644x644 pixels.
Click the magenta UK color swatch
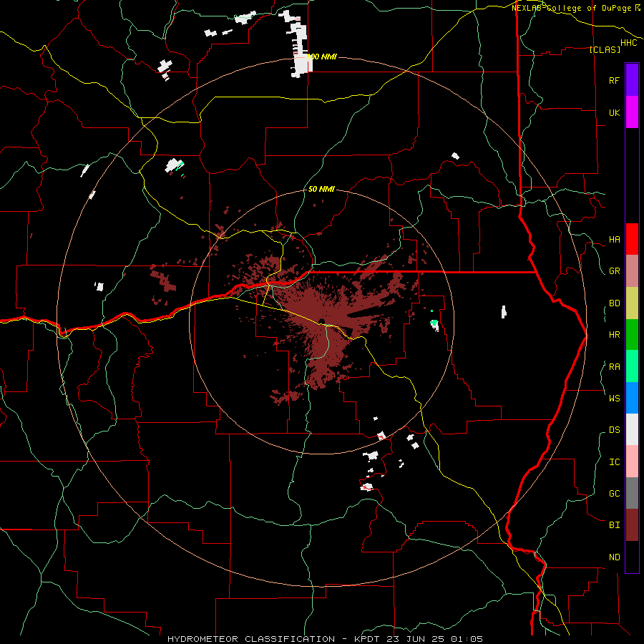tap(632, 112)
